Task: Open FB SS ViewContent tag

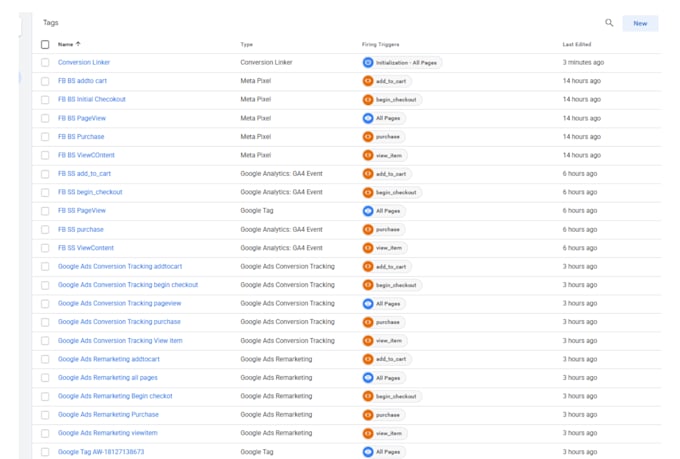Action: tap(86, 248)
